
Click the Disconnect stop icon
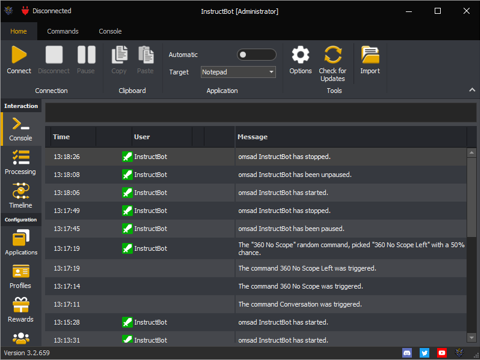54,55
